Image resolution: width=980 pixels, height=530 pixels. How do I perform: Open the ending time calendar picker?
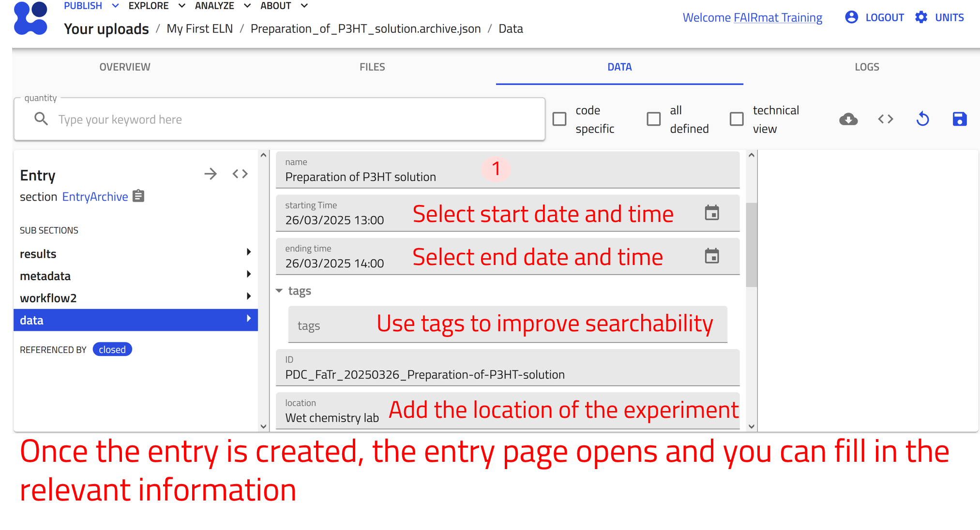(711, 256)
